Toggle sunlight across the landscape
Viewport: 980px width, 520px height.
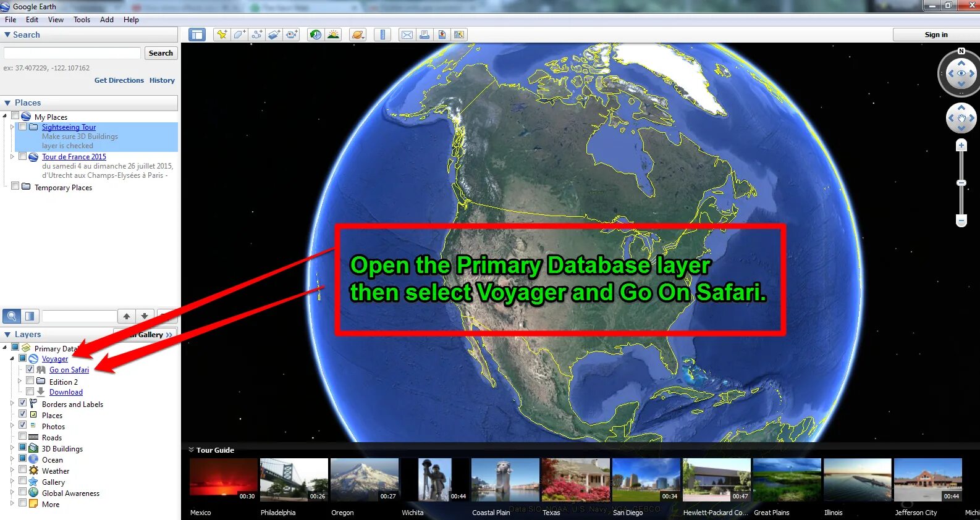334,35
